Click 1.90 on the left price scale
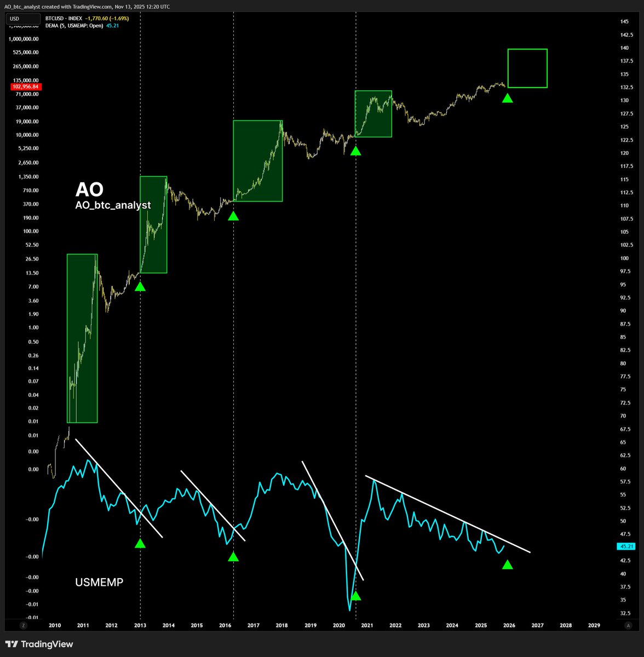Viewport: 644px width, 657px height. (x=33, y=314)
